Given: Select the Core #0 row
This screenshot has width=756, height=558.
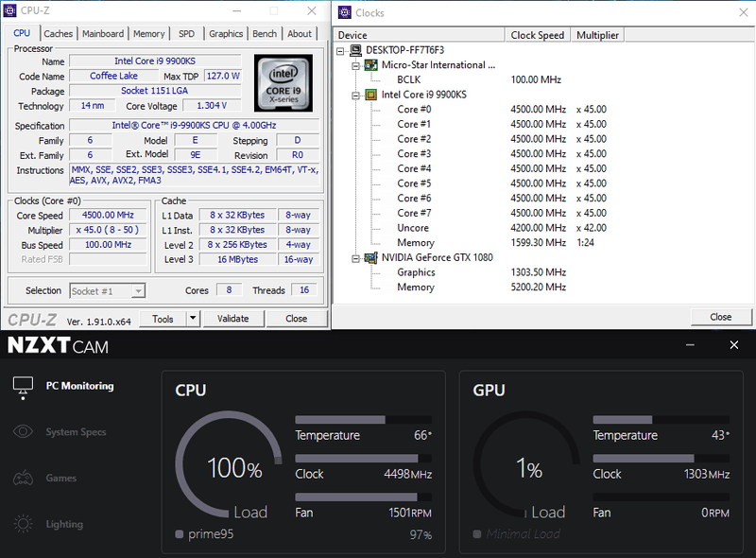Looking at the screenshot, I should pyautogui.click(x=502, y=110).
